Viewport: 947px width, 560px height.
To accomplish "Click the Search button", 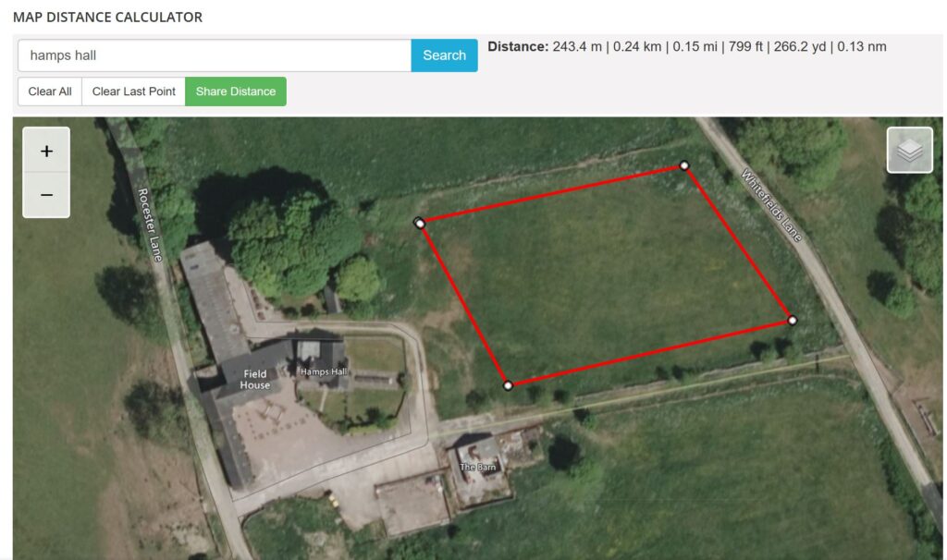I will click(x=445, y=55).
